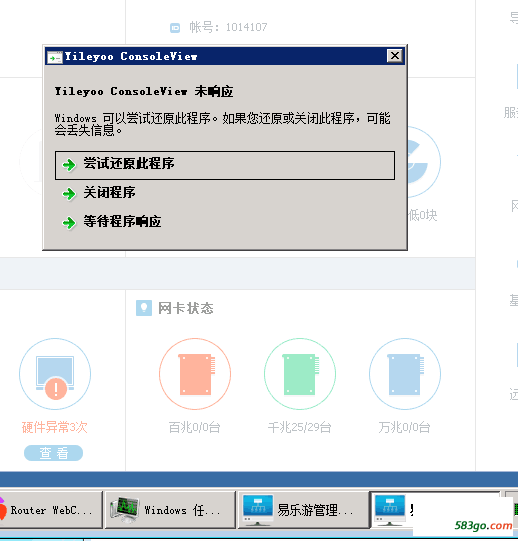The image size is (518, 541).
Task: Select the blue 万兆 network card icon
Action: 405,374
